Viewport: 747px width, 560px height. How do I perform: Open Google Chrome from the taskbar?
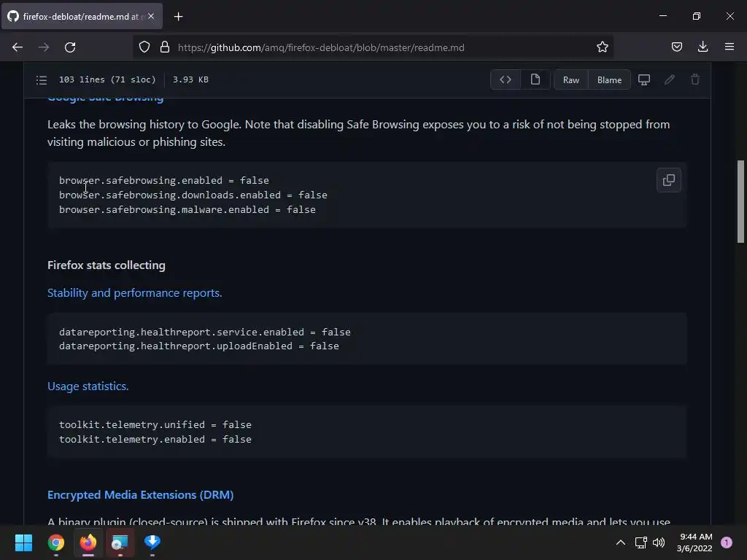[55, 542]
